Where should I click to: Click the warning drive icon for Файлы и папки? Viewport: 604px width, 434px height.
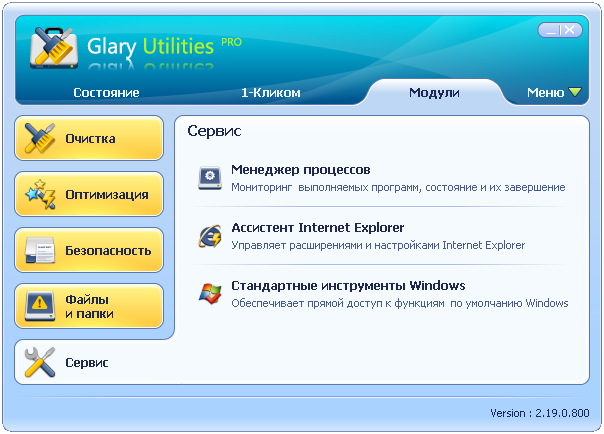(x=40, y=306)
